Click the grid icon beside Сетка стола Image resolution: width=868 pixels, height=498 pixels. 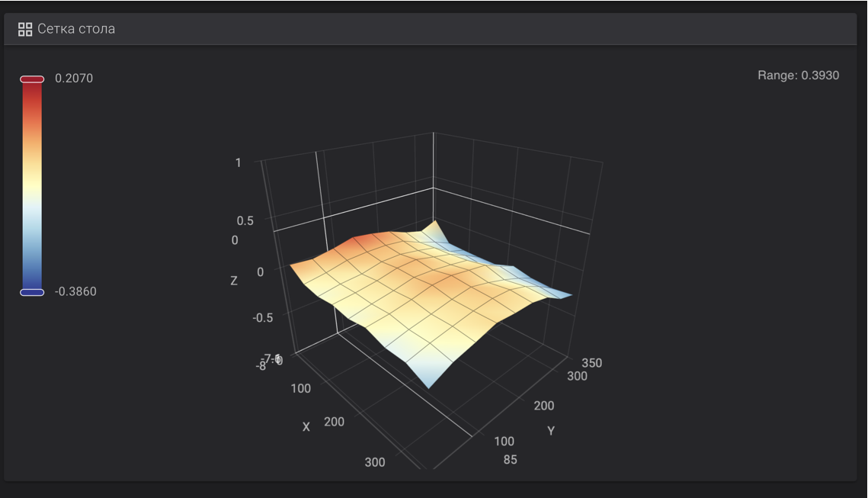pos(25,29)
